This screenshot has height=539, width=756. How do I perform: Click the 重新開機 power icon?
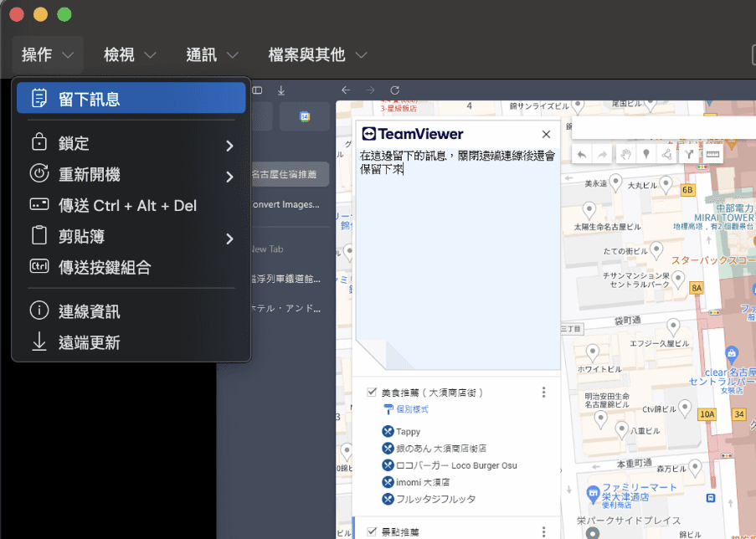point(39,173)
